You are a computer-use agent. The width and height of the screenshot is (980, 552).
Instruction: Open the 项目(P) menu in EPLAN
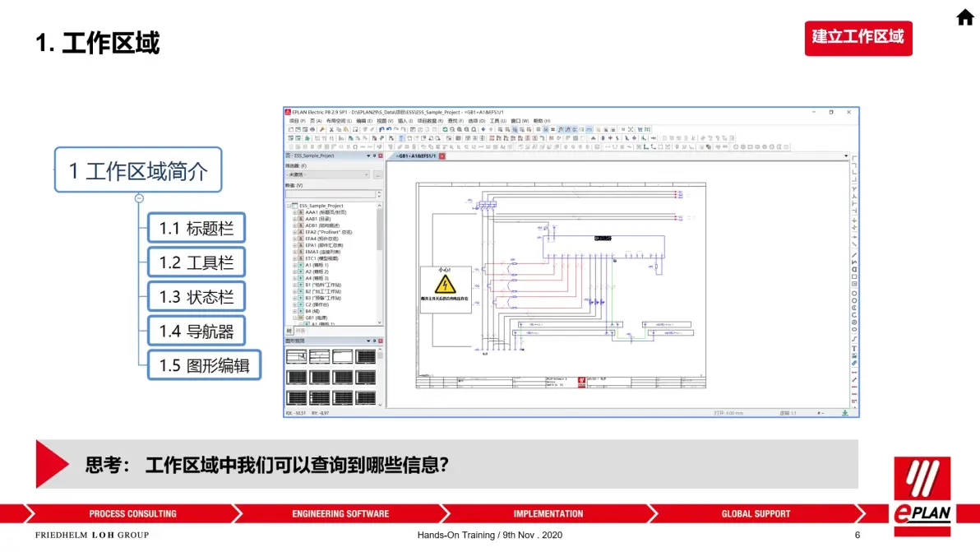tap(298, 121)
